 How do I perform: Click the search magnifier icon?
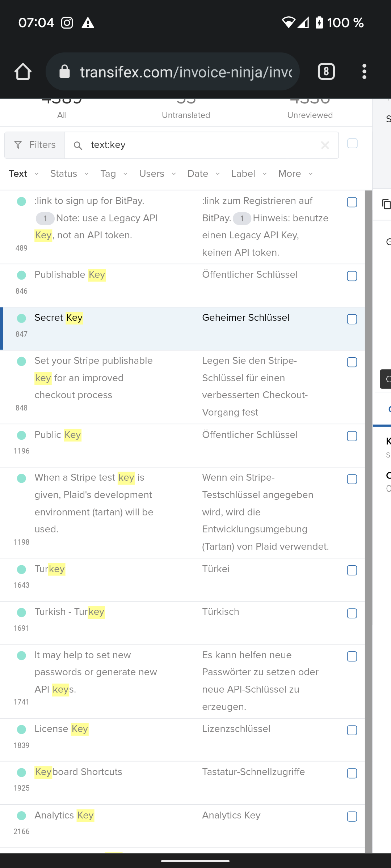78,146
